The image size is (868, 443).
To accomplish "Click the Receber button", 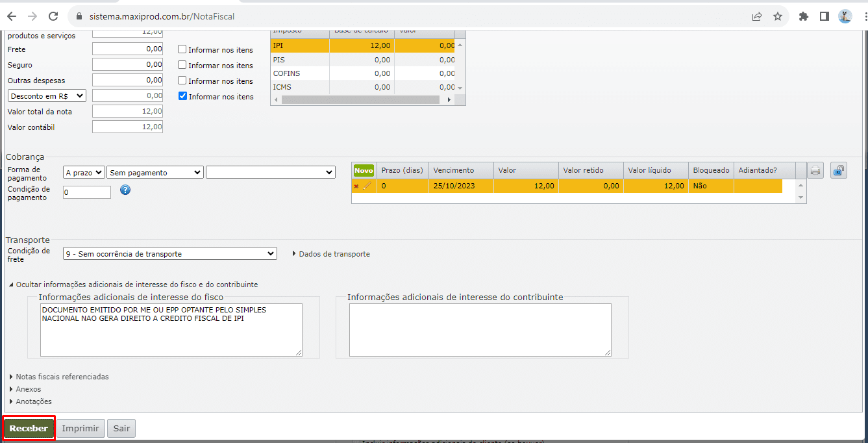I will point(29,429).
